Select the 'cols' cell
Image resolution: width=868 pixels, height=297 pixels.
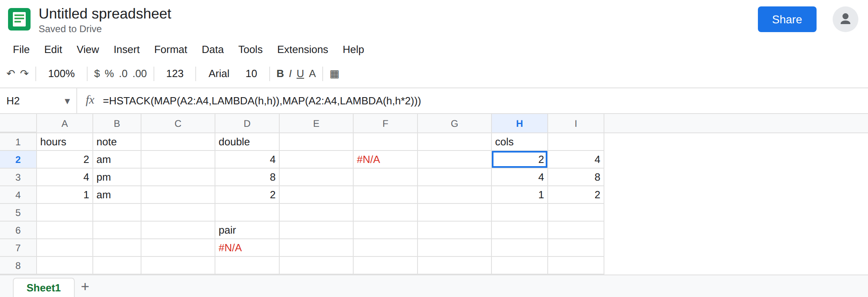[x=520, y=142]
